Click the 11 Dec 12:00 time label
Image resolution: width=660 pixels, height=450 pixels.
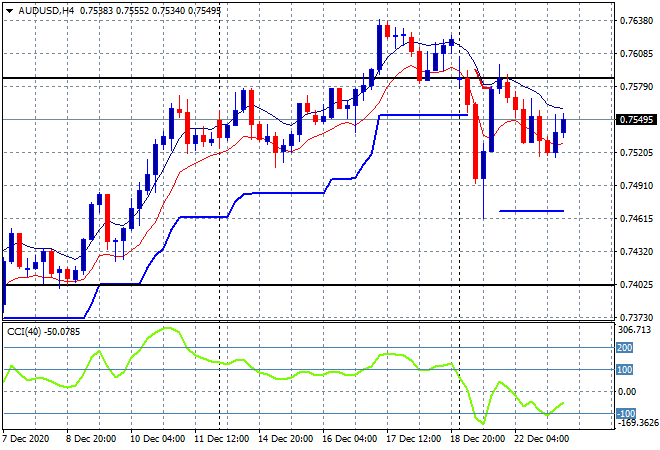[221, 439]
